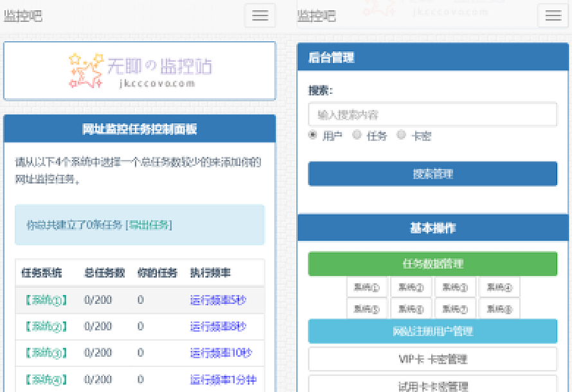Click the 输入搜索内容 search field
572x392 pixels.
pyautogui.click(x=433, y=115)
